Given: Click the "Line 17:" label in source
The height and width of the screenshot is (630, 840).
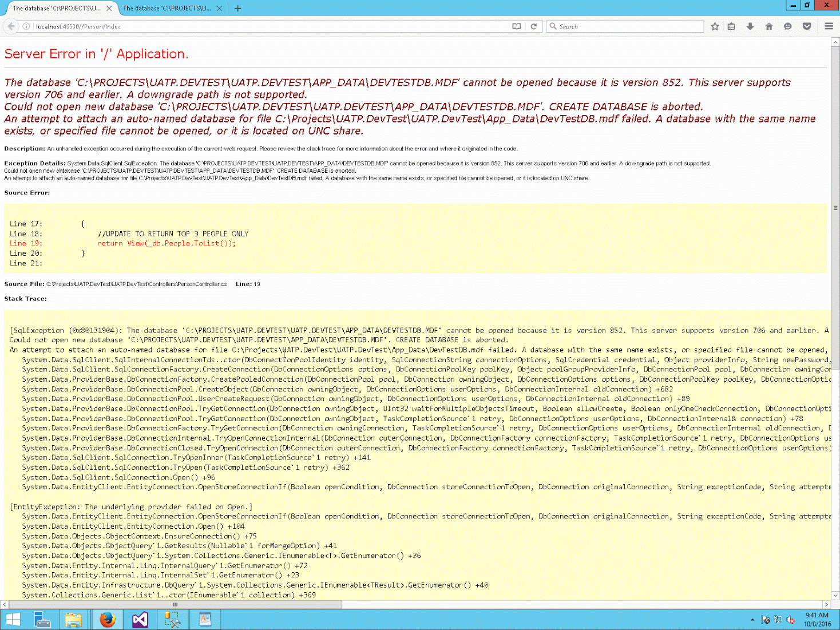Looking at the screenshot, I should (x=26, y=224).
